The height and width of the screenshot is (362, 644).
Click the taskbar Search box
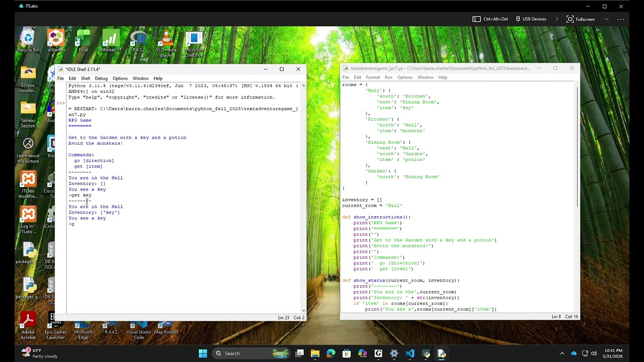point(251,353)
